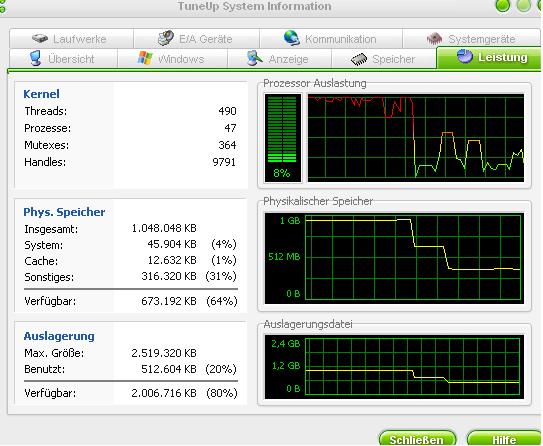The image size is (543, 446).
Task: Click the Leistung pie chart icon
Action: 464,56
